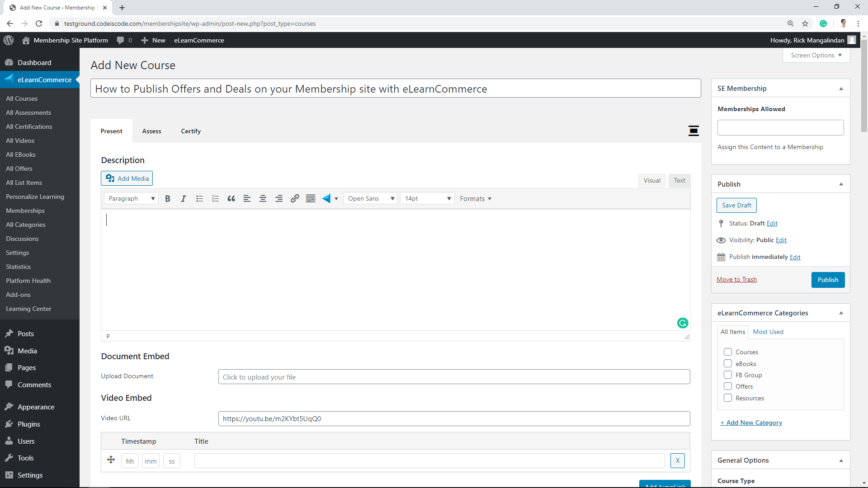Toggle italic formatting in the editor toolbar
Image resolution: width=868 pixels, height=488 pixels.
pyautogui.click(x=183, y=199)
